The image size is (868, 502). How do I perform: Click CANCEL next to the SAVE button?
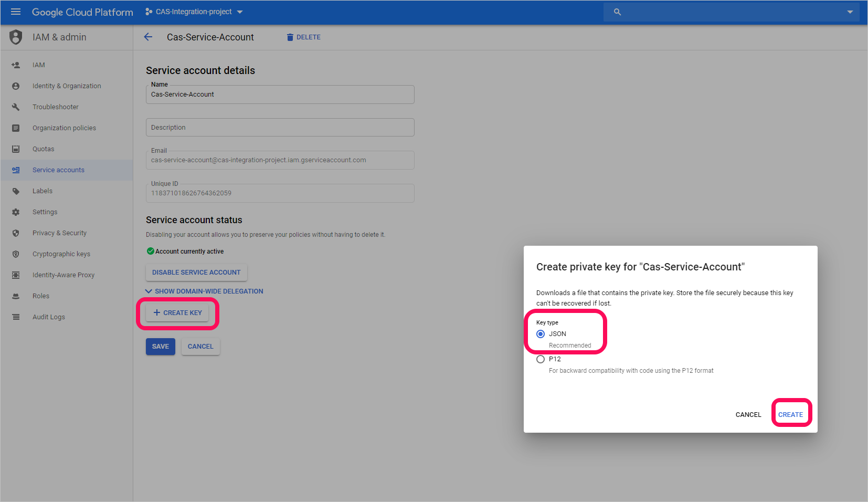point(200,347)
